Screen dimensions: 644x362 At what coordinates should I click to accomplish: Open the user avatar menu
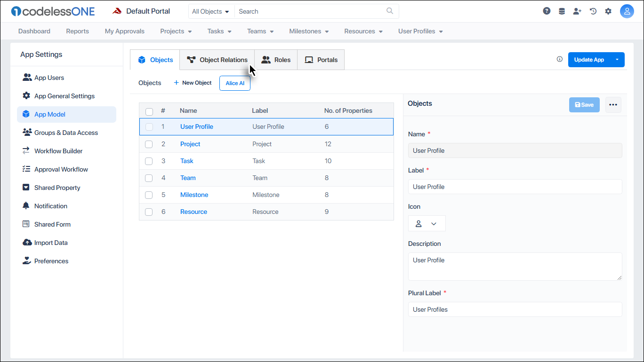coord(627,11)
